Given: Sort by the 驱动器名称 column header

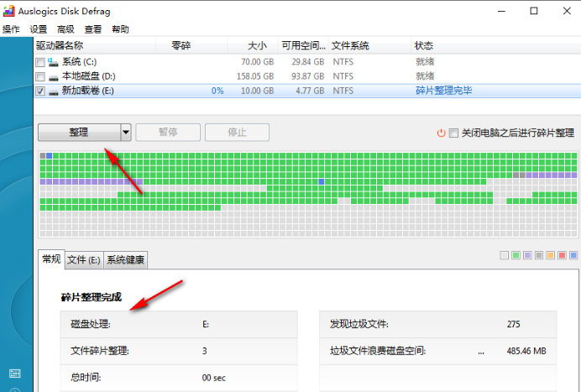Looking at the screenshot, I should tap(95, 45).
